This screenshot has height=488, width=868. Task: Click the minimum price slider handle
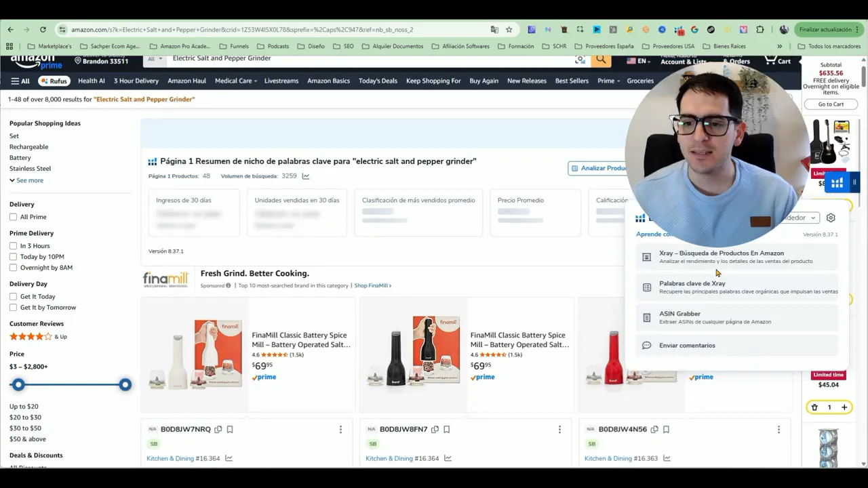tap(18, 385)
